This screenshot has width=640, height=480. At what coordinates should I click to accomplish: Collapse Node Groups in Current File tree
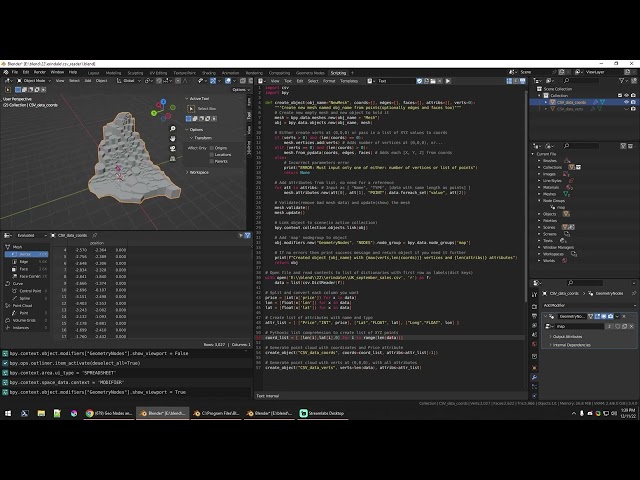(x=539, y=200)
